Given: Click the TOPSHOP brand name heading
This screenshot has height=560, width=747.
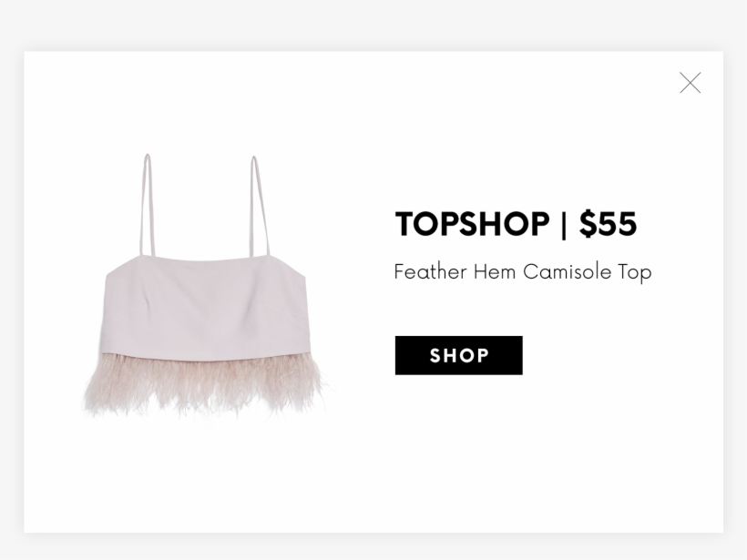Looking at the screenshot, I should point(472,224).
